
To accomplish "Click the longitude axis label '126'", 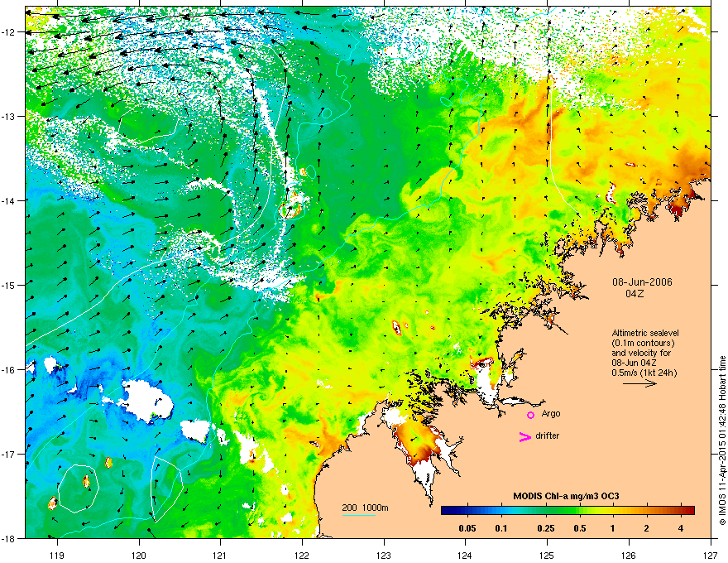I will (629, 555).
